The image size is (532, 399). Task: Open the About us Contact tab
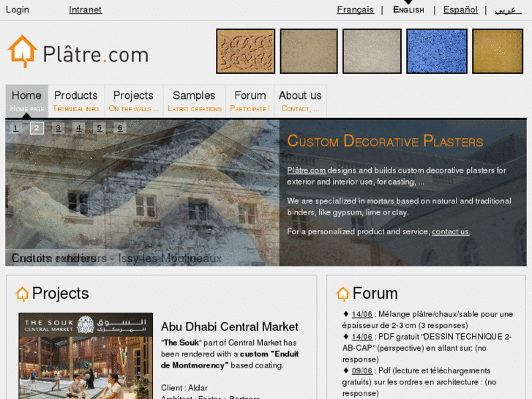click(x=300, y=101)
